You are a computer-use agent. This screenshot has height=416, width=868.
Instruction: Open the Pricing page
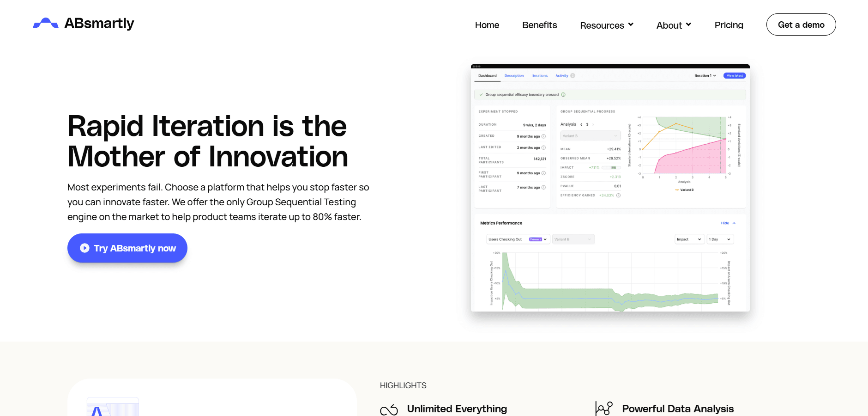pyautogui.click(x=729, y=25)
